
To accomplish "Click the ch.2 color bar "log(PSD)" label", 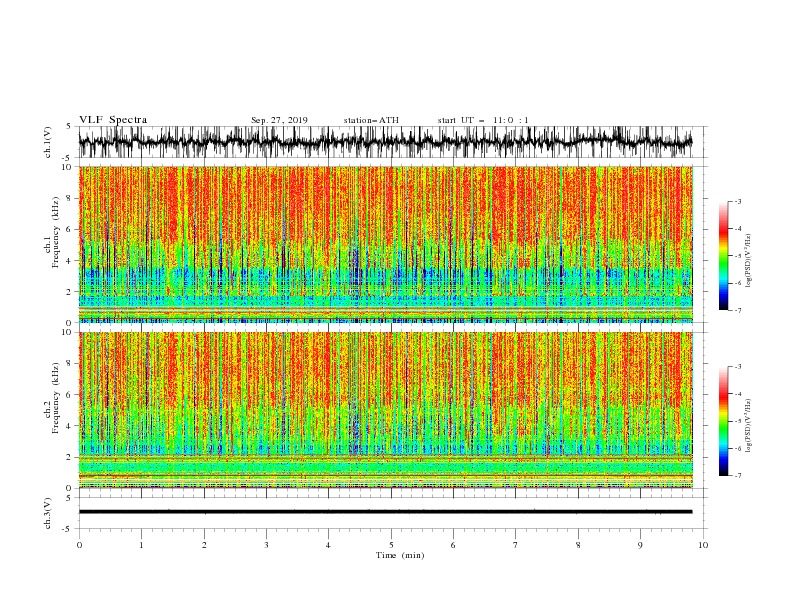I will click(749, 426).
